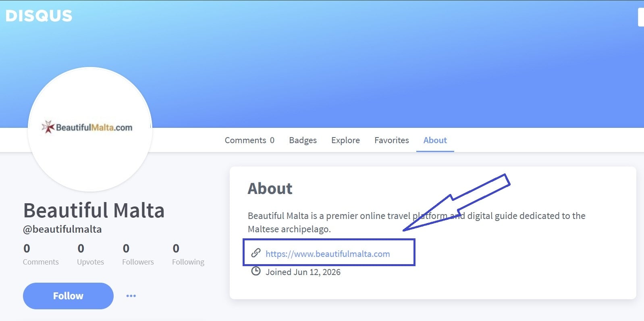View the 0 Following count
Image resolution: width=644 pixels, height=321 pixels.
tap(188, 254)
